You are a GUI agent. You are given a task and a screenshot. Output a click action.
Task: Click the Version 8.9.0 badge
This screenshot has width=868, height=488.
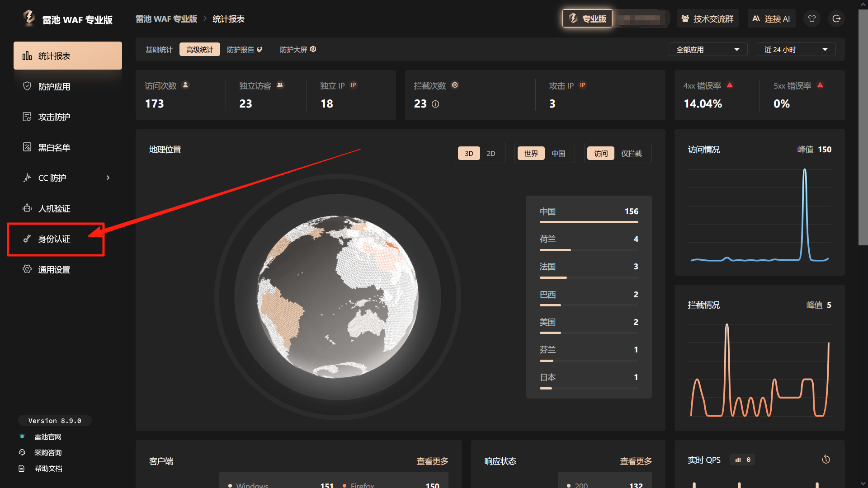[x=55, y=421]
